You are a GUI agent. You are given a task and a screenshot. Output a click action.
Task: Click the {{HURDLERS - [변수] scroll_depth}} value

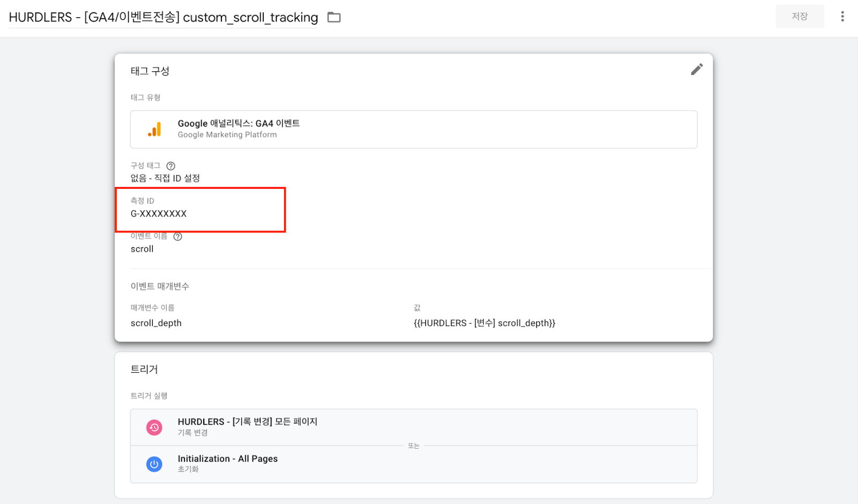484,323
